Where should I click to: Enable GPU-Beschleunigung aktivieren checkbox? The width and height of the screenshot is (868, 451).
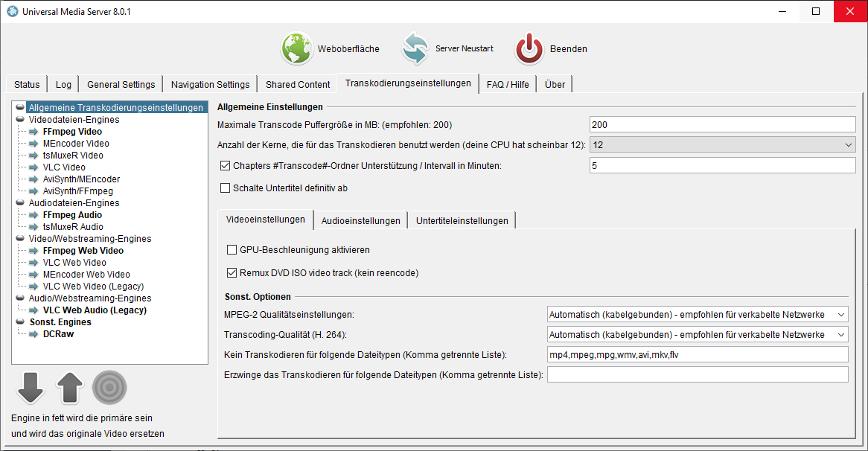232,250
